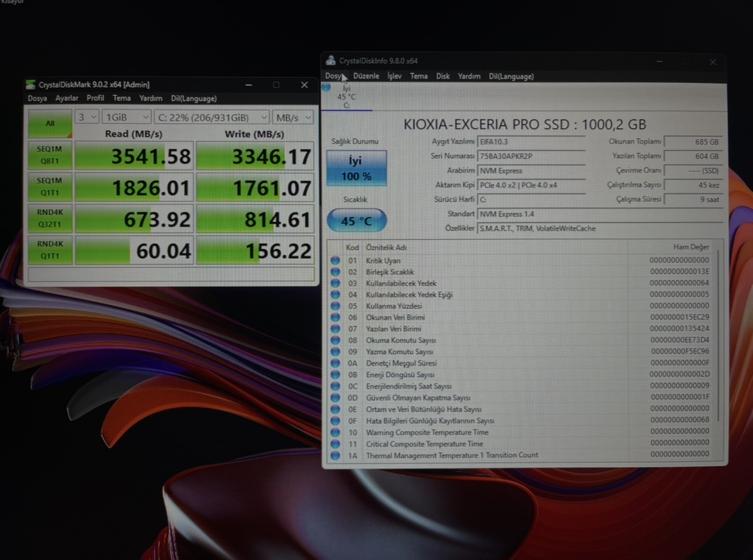
Task: Click the Çalışma Süresi 9 saat field
Action: click(x=694, y=200)
